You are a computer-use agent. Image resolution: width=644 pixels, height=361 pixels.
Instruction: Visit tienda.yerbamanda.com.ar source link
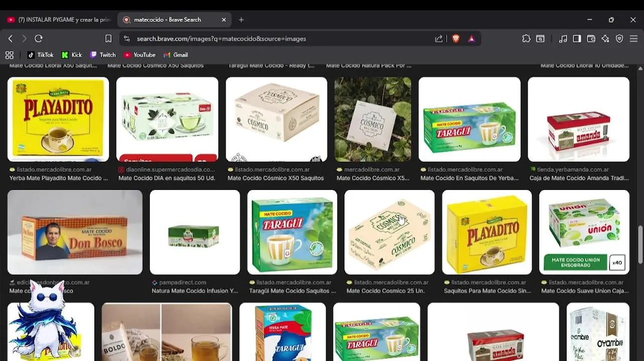click(569, 169)
